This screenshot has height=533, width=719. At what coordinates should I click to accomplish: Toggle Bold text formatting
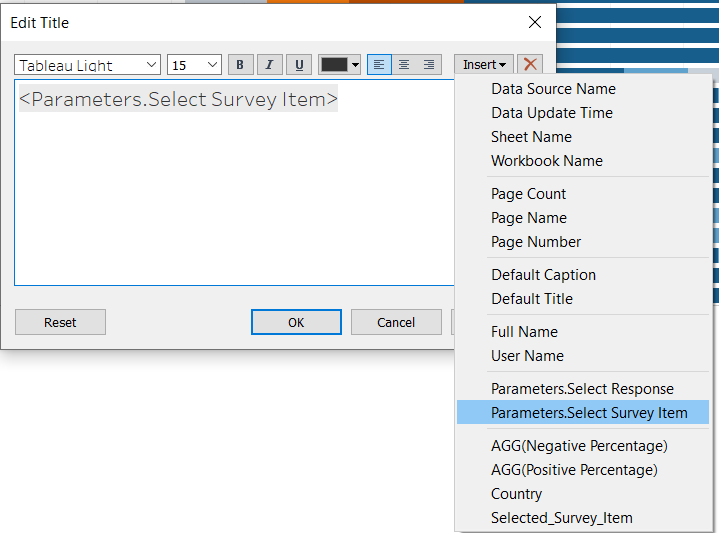pos(240,65)
